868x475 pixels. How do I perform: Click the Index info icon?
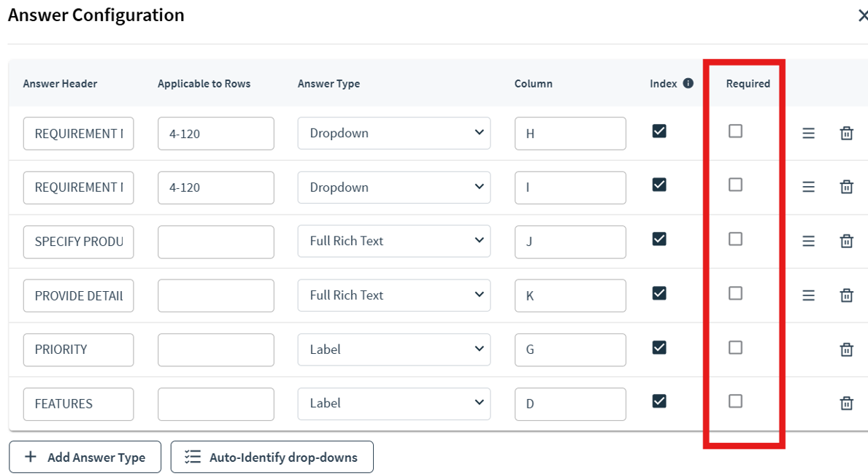(x=688, y=83)
